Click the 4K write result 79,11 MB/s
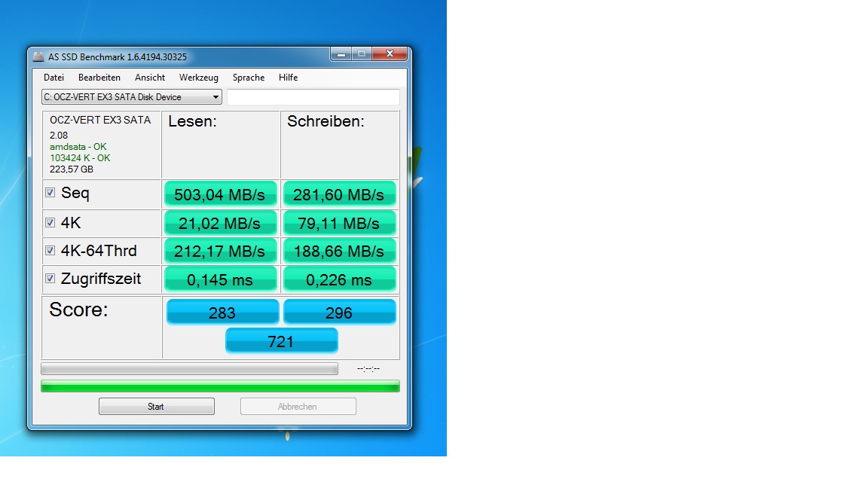Screen dimensions: 868x488 339,223
